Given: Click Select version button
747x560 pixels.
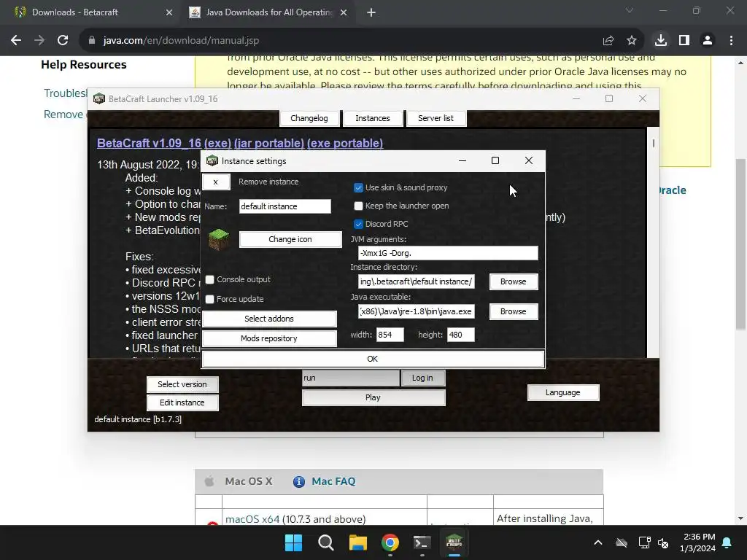Looking at the screenshot, I should point(182,384).
